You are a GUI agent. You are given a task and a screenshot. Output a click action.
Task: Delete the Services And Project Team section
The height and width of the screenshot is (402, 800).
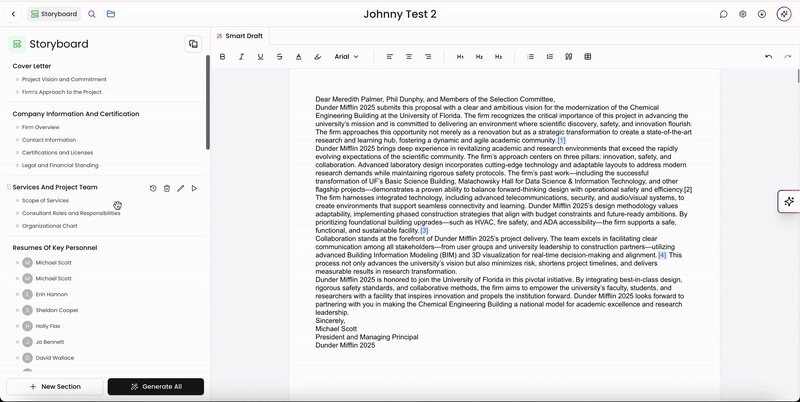(167, 188)
